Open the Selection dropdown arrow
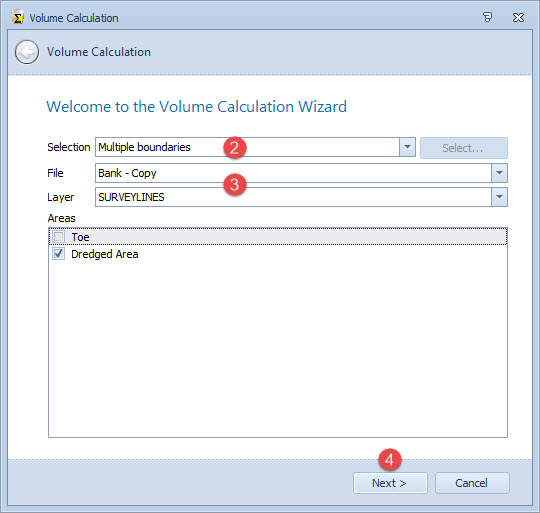 click(x=407, y=147)
